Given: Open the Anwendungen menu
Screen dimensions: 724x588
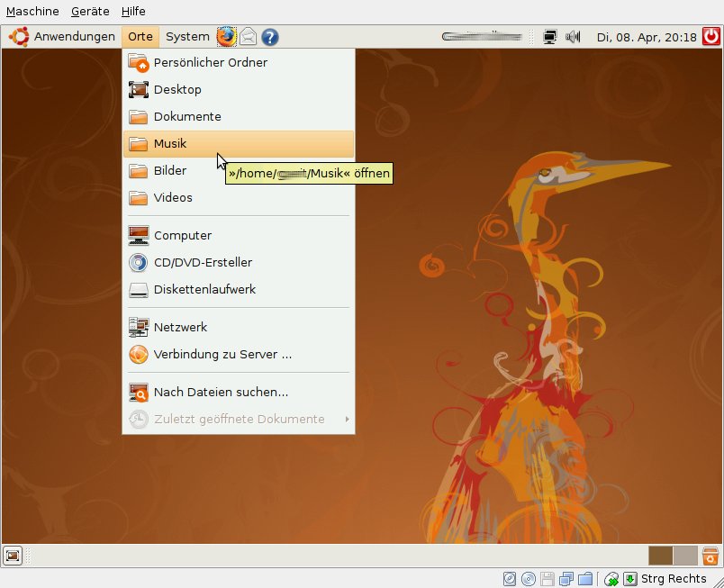Looking at the screenshot, I should 63,37.
